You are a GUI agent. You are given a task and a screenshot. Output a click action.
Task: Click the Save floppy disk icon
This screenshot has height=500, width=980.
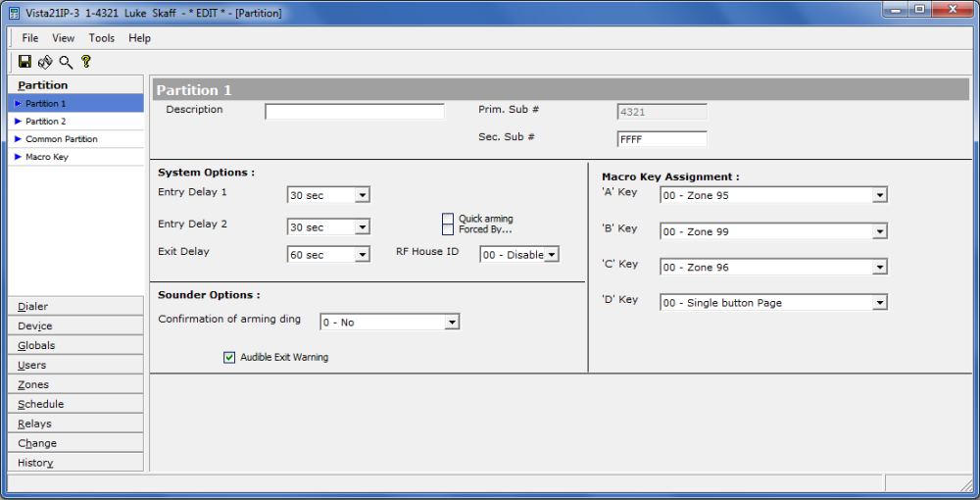(25, 61)
